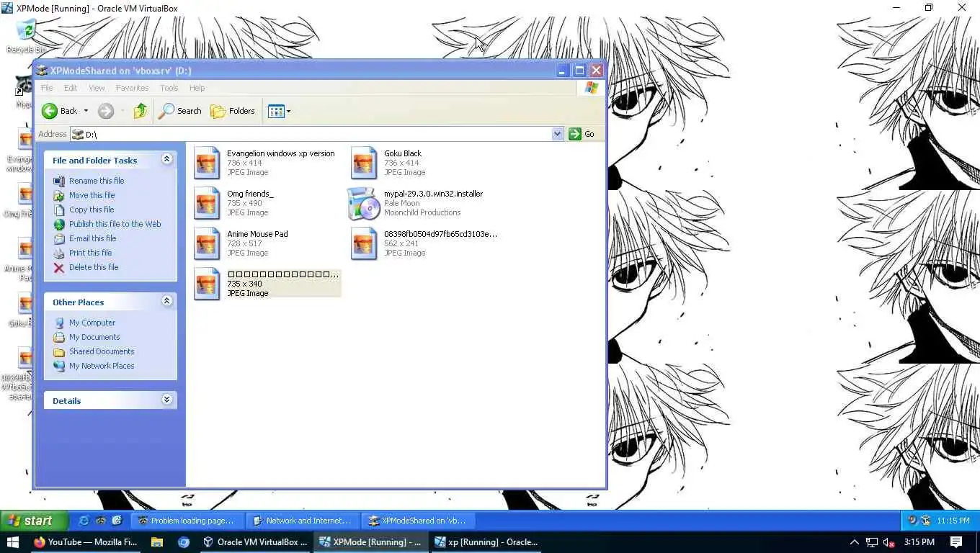The image size is (980, 553).
Task: Select the mypal-29.3.0.win32.installer icon
Action: [364, 203]
